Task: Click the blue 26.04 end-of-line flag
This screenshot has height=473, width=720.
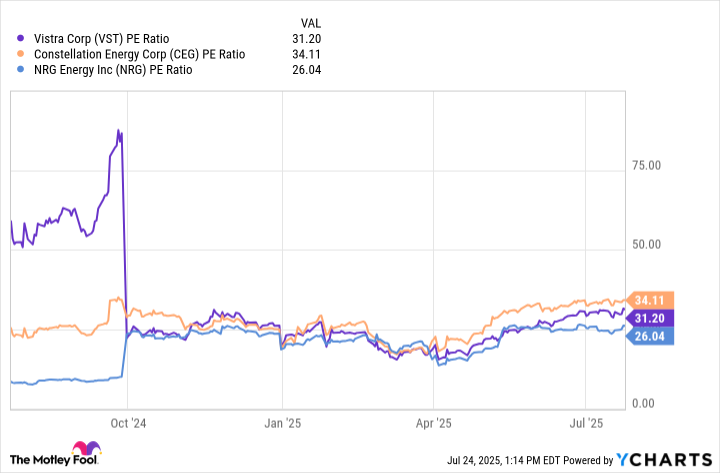Action: [x=650, y=336]
